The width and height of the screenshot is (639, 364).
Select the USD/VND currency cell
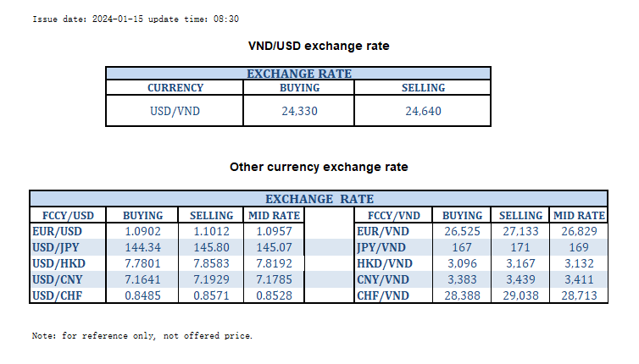[175, 111]
